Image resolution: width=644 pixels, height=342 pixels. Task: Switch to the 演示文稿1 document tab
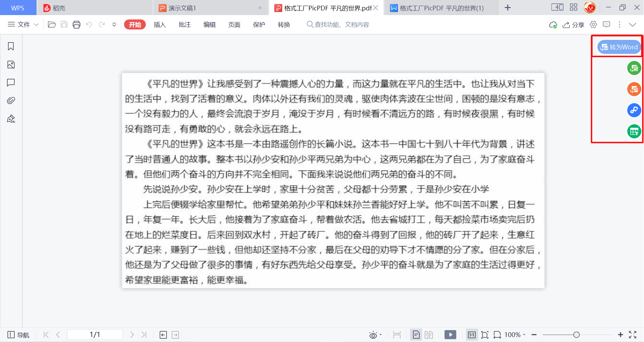pyautogui.click(x=182, y=8)
